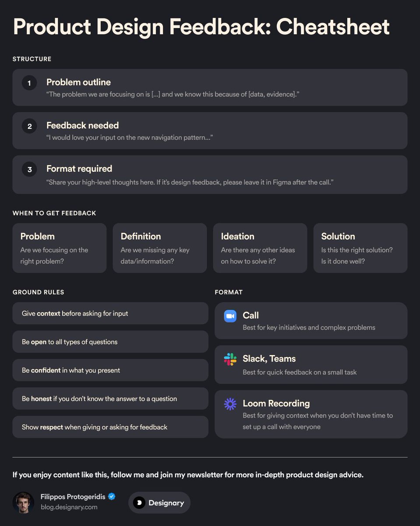Click the Filippos Protogeridis name
420x526 pixels.
(x=73, y=497)
